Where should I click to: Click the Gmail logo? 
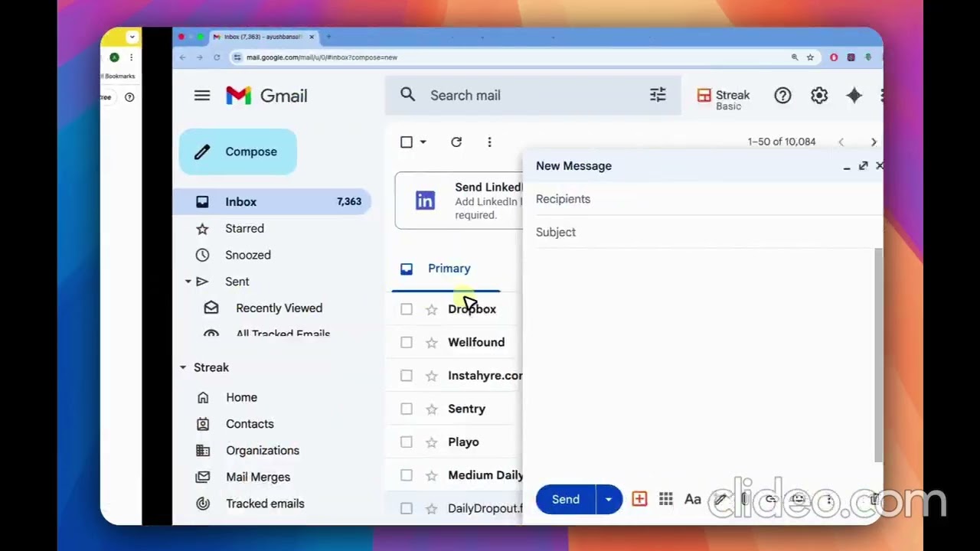click(x=266, y=96)
